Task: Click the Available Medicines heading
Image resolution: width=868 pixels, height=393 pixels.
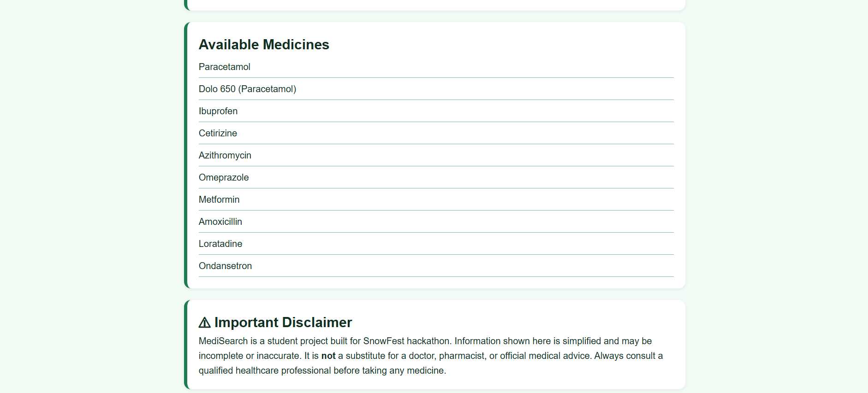Action: [264, 45]
